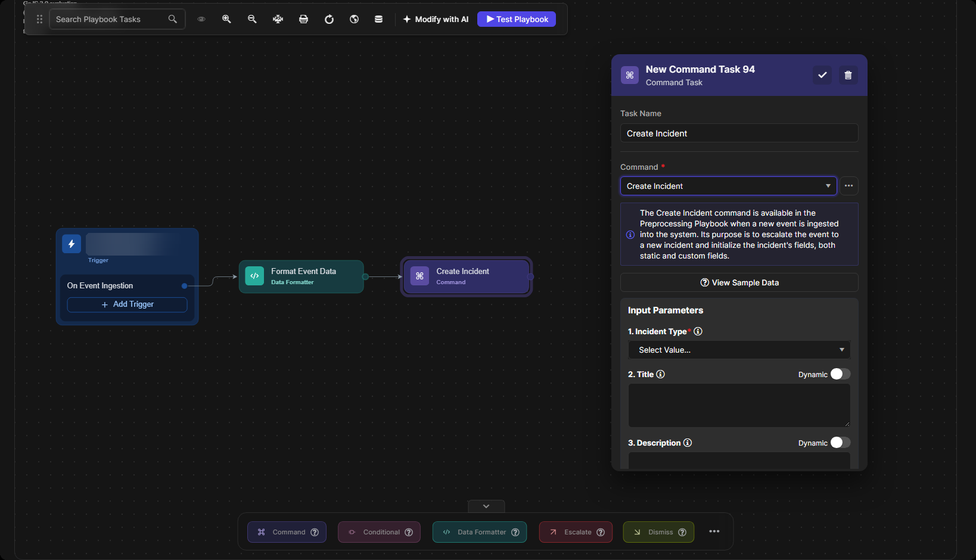Select the On Event Ingestion trigger row
The width and height of the screenshot is (976, 560).
(x=127, y=286)
